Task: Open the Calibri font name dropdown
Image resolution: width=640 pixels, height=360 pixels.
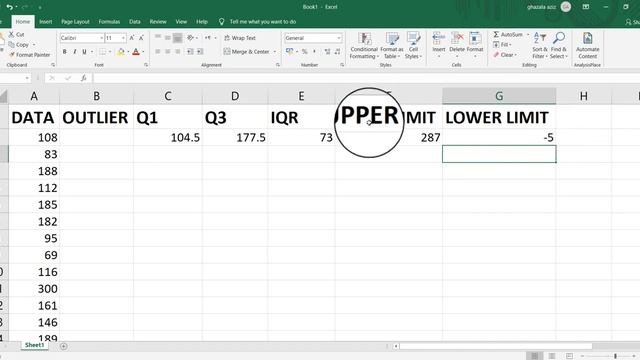Action: click(x=102, y=38)
